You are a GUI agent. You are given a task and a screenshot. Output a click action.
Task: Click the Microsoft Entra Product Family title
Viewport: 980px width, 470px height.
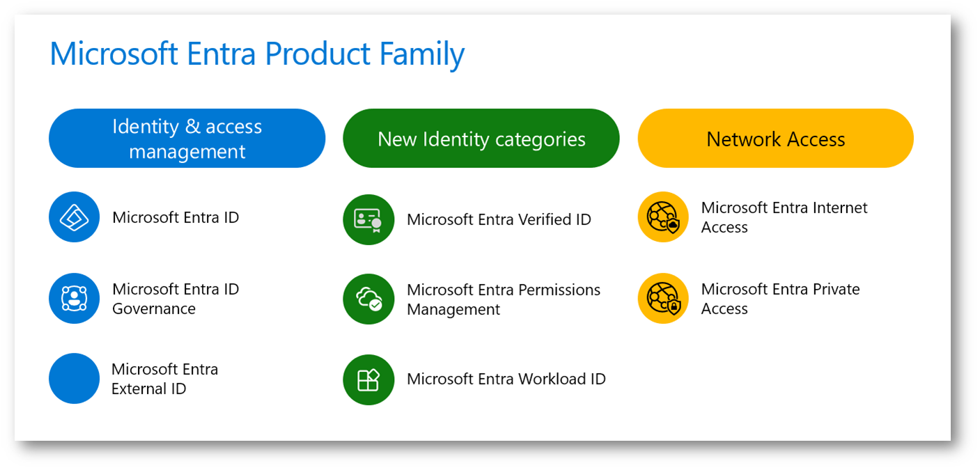(x=257, y=54)
